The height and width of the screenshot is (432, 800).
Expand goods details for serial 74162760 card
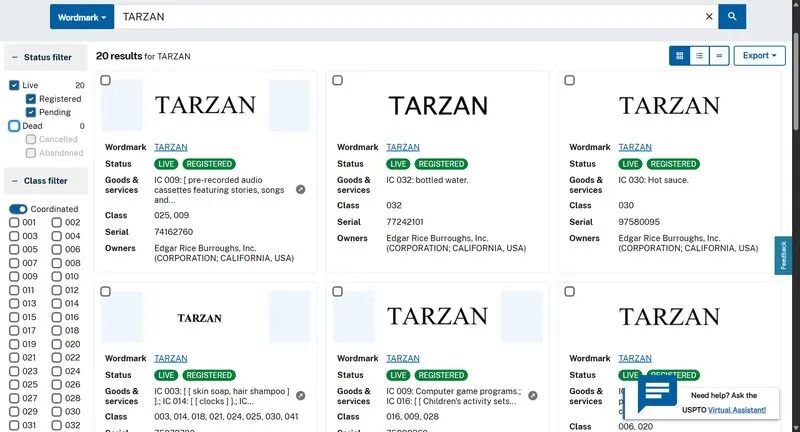click(x=301, y=190)
